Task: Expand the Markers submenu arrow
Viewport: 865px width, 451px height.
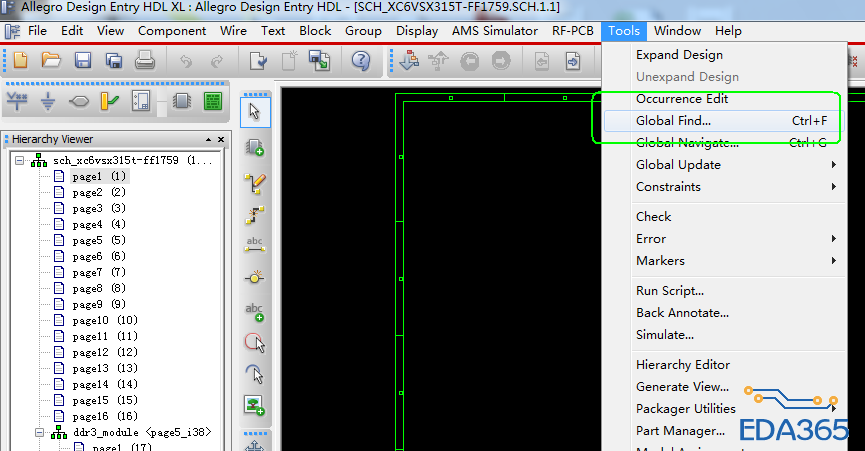Action: pos(834,261)
